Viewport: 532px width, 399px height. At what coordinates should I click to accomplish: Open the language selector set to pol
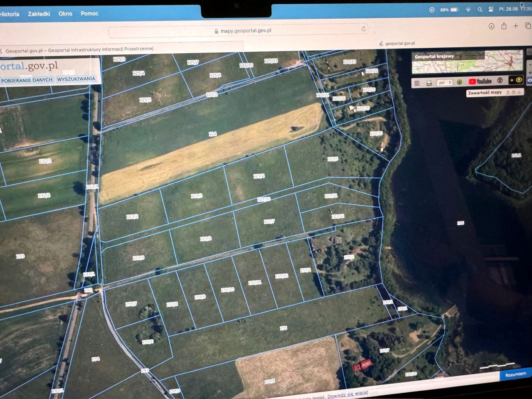click(x=444, y=83)
